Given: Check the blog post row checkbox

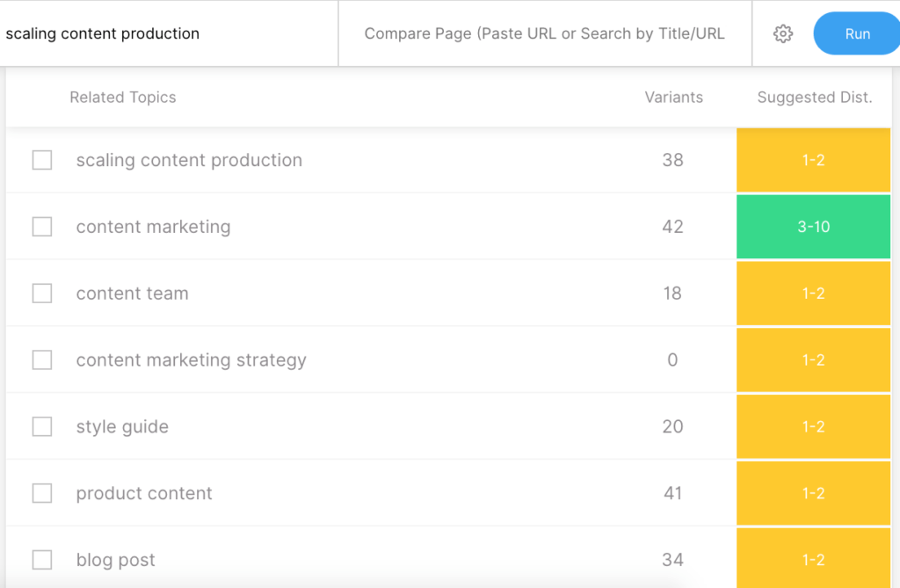Looking at the screenshot, I should (x=42, y=560).
